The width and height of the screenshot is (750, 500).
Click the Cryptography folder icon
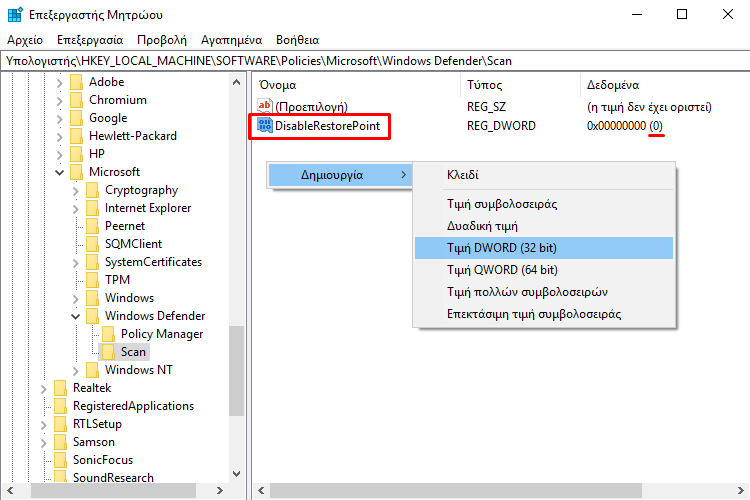coord(92,190)
